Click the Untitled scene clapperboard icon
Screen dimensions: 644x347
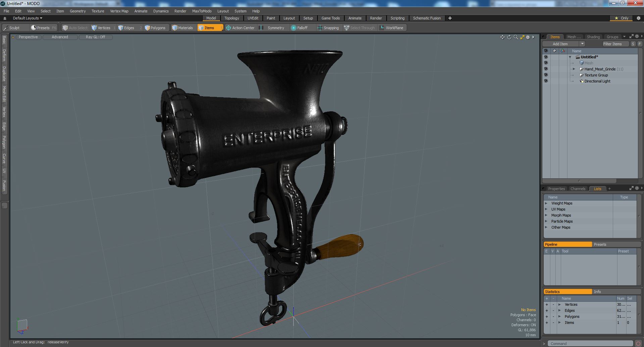click(578, 57)
